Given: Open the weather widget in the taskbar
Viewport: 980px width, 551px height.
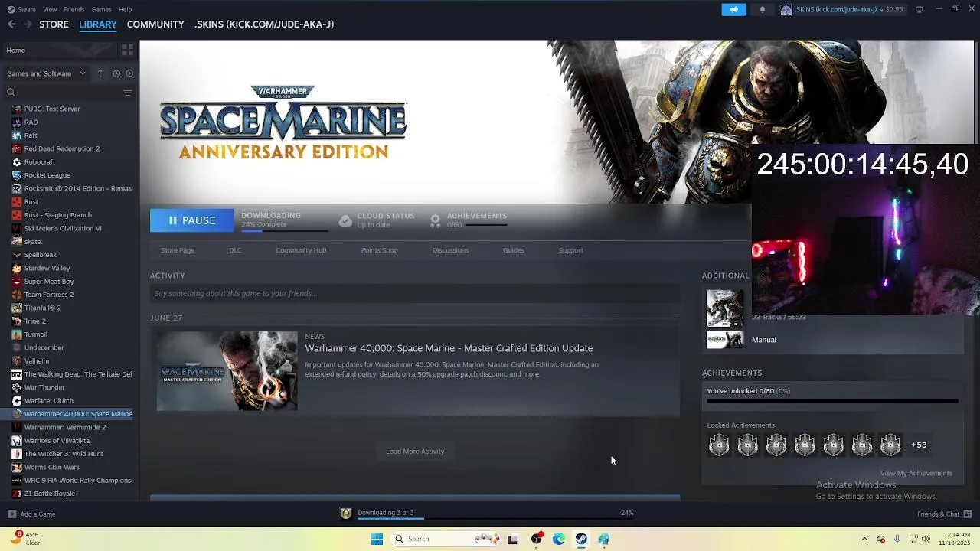Looking at the screenshot, I should click(x=24, y=539).
